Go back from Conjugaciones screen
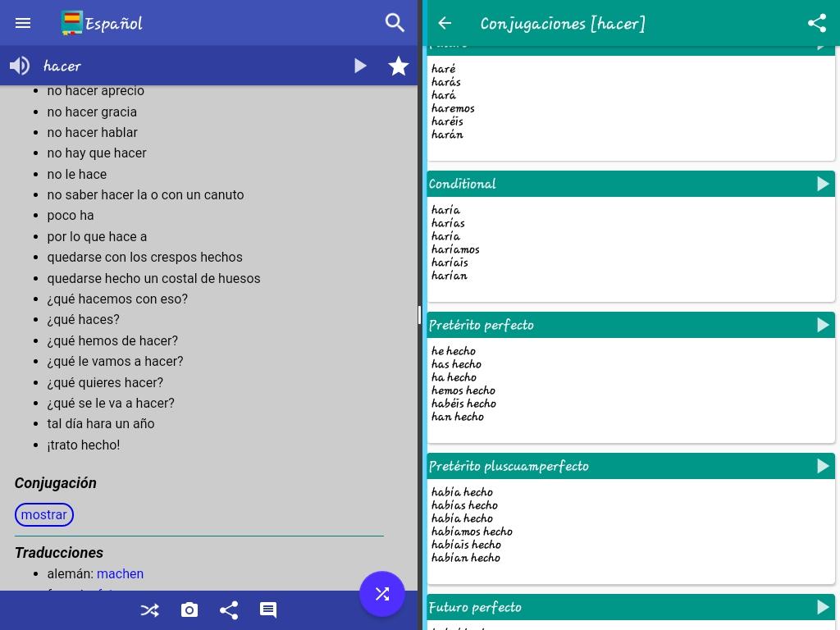Viewport: 840px width, 630px height. click(445, 23)
